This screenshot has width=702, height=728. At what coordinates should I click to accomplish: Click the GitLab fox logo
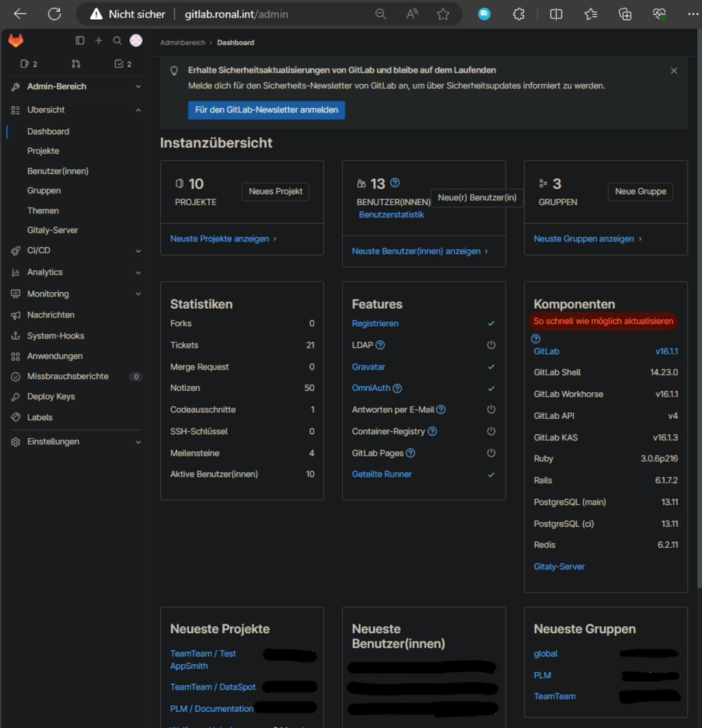tap(16, 40)
